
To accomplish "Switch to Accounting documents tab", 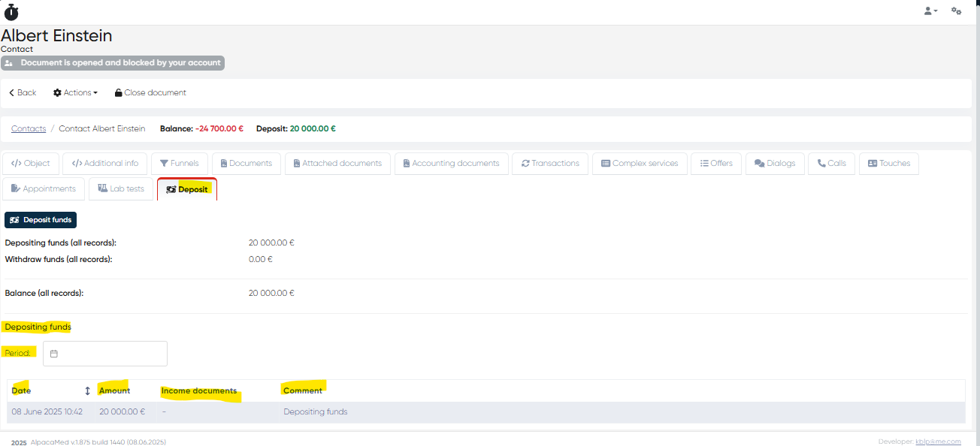I will (451, 164).
